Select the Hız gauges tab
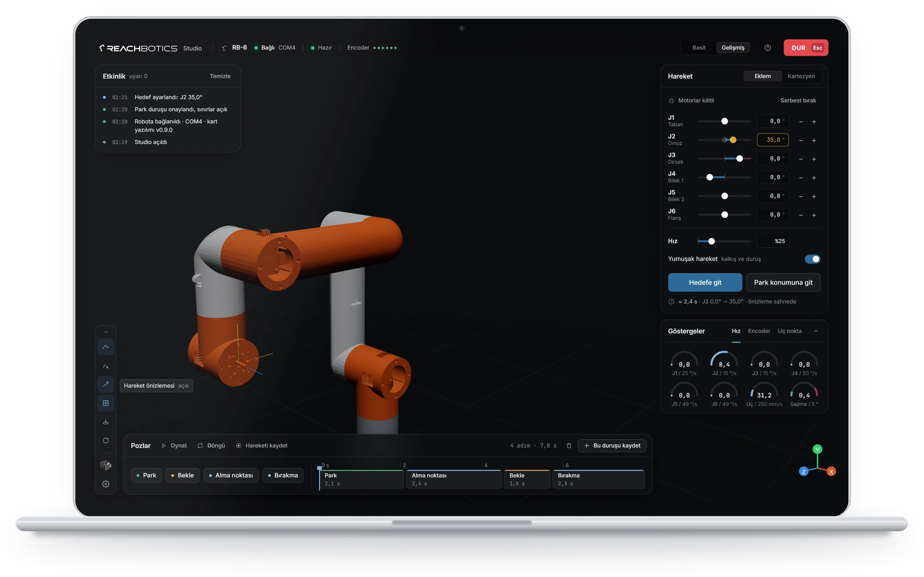Image resolution: width=924 pixels, height=577 pixels. pos(736,331)
